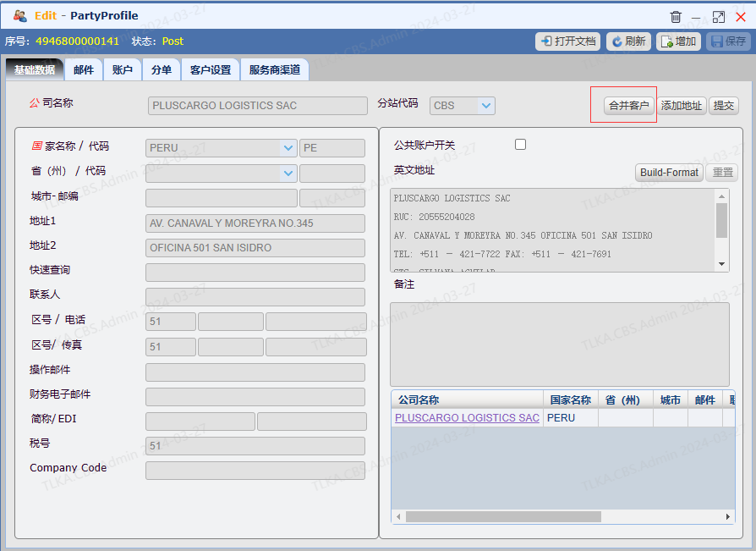Click the Build-Format button

coord(669,173)
